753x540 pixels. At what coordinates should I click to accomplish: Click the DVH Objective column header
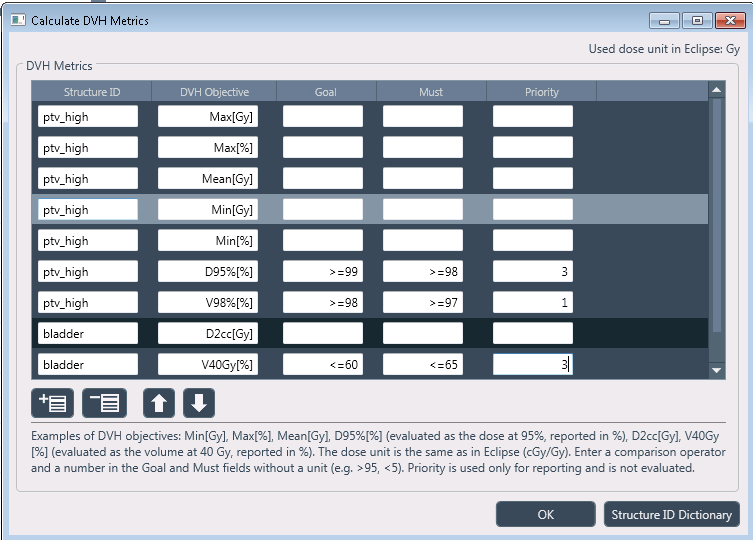(214, 92)
